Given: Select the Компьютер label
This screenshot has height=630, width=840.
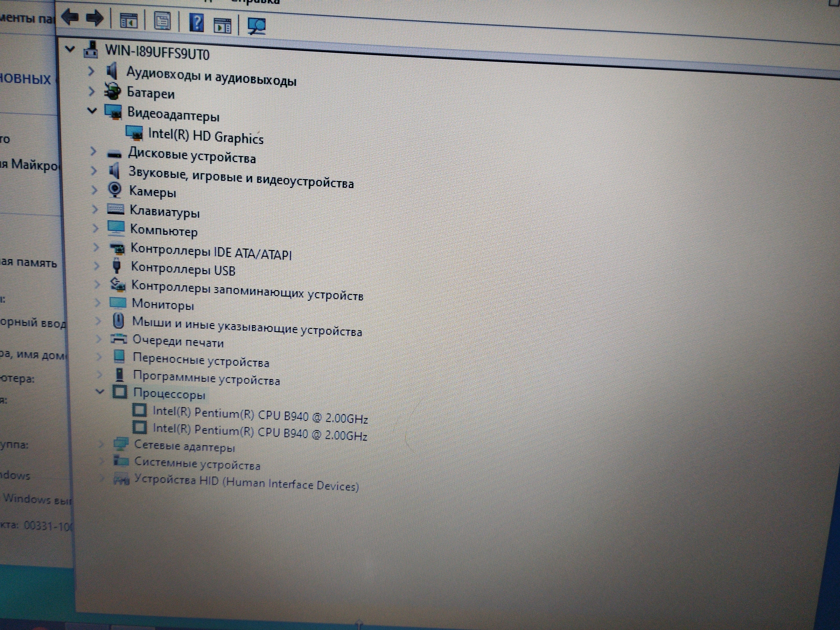Looking at the screenshot, I should click(164, 230).
